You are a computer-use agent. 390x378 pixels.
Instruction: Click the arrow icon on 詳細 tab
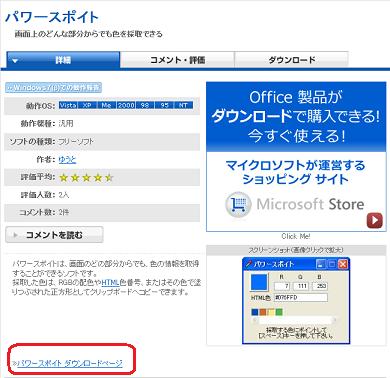pyautogui.click(x=15, y=61)
